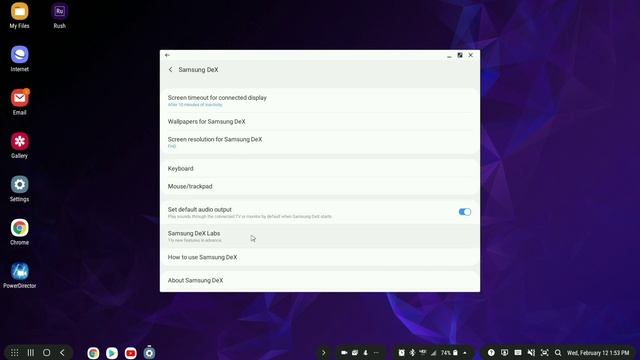Screen dimensions: 640x360
Task: Expand the taskbar notification arrow
Action: pyautogui.click(x=324, y=353)
